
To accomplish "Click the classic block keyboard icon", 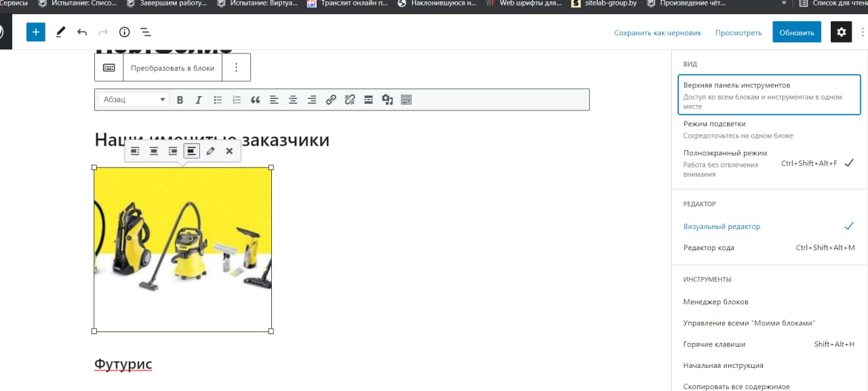I will 108,68.
